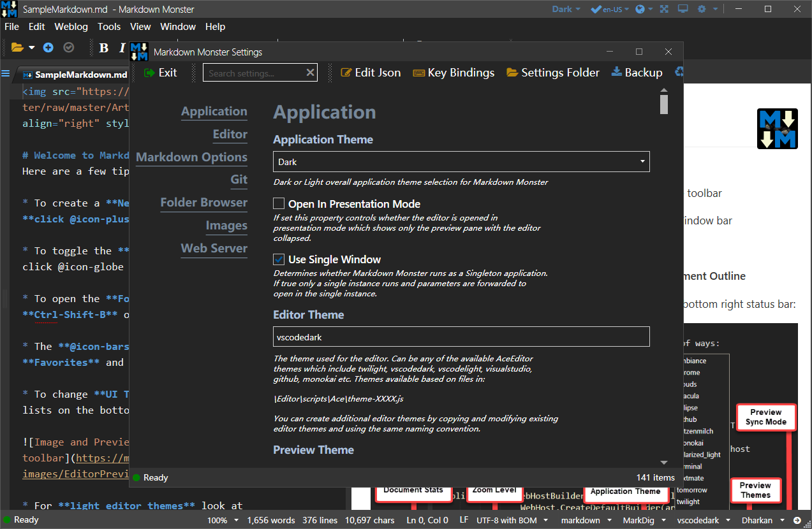Clear the settings search with X icon
Image resolution: width=812 pixels, height=529 pixels.
click(x=311, y=73)
